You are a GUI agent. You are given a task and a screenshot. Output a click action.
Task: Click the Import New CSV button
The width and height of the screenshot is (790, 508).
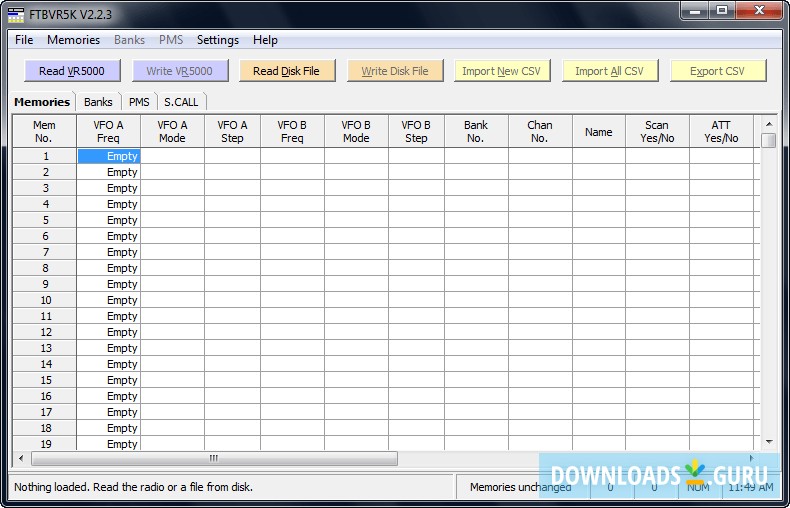502,71
